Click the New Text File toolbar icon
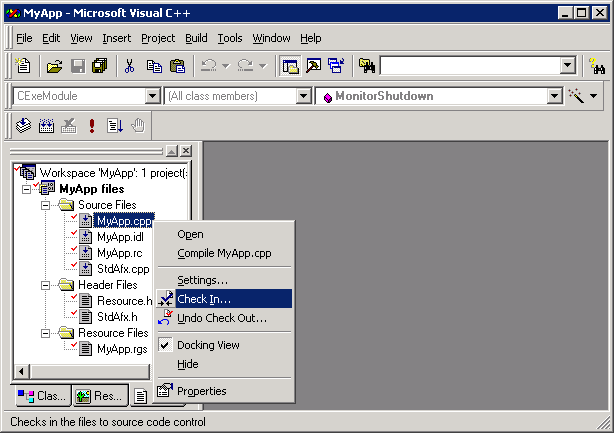The height and width of the screenshot is (433, 614). pyautogui.click(x=24, y=66)
